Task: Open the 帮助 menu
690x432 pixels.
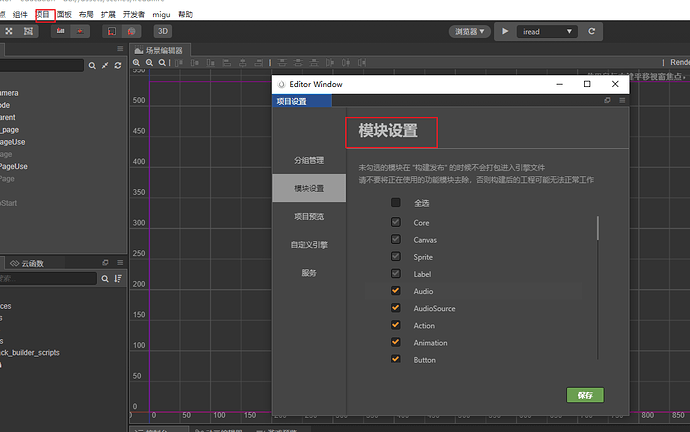Action: (x=186, y=15)
